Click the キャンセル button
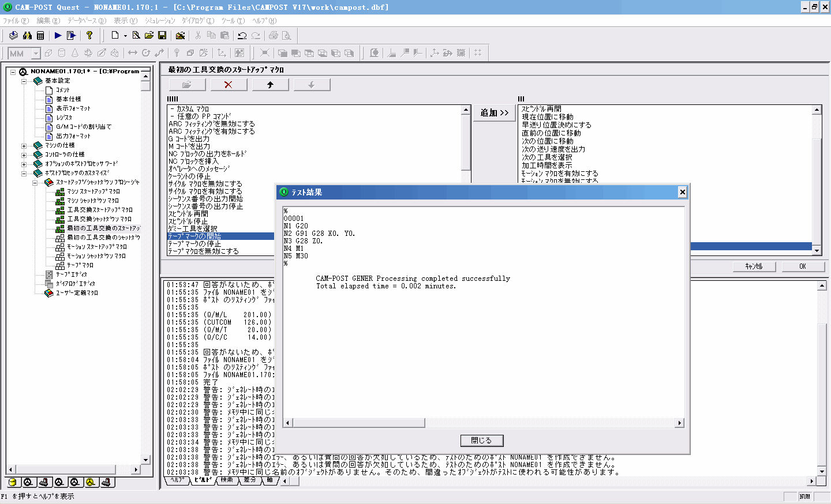Viewport: 831px width, 504px height. (754, 266)
